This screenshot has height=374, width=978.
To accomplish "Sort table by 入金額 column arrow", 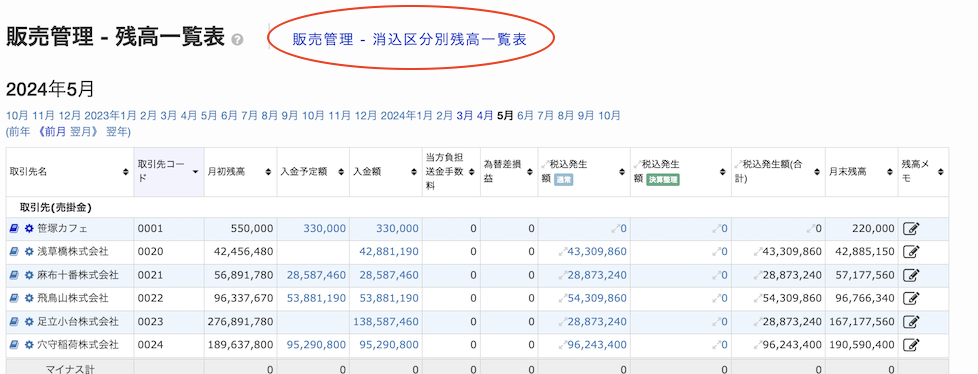I will [414, 172].
